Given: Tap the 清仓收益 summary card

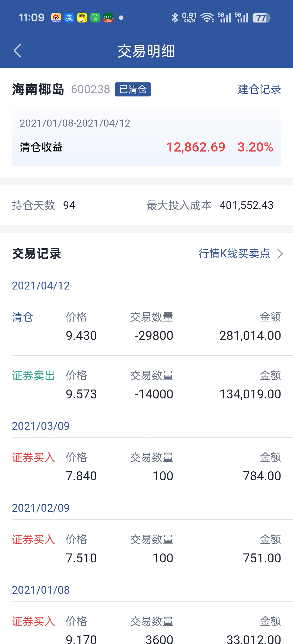Looking at the screenshot, I should (x=146, y=137).
